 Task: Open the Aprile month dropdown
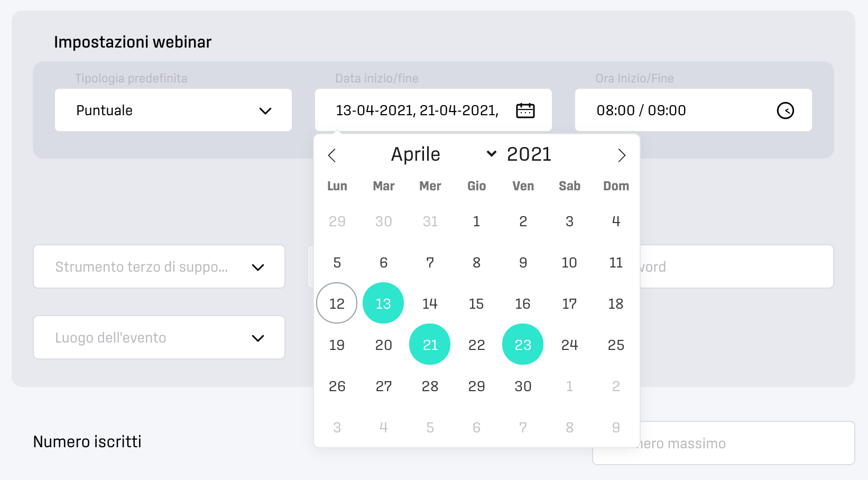[x=443, y=154]
